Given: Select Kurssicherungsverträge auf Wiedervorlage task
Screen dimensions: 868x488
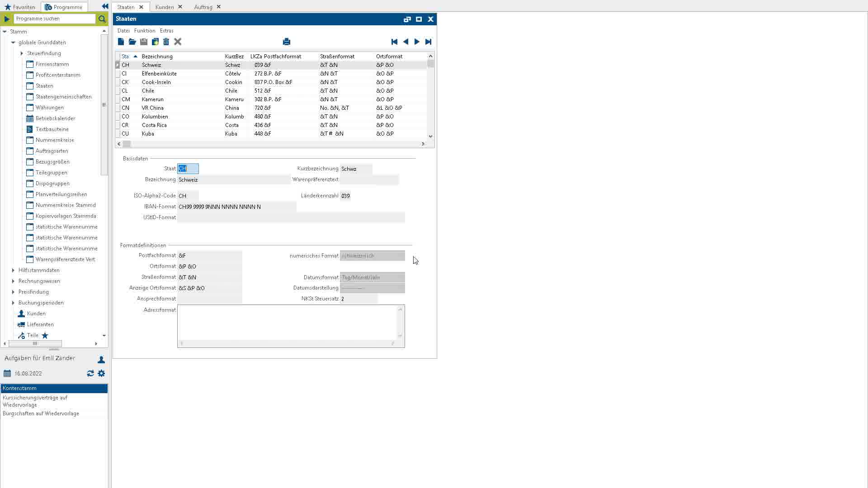Looking at the screenshot, I should pyautogui.click(x=54, y=401).
